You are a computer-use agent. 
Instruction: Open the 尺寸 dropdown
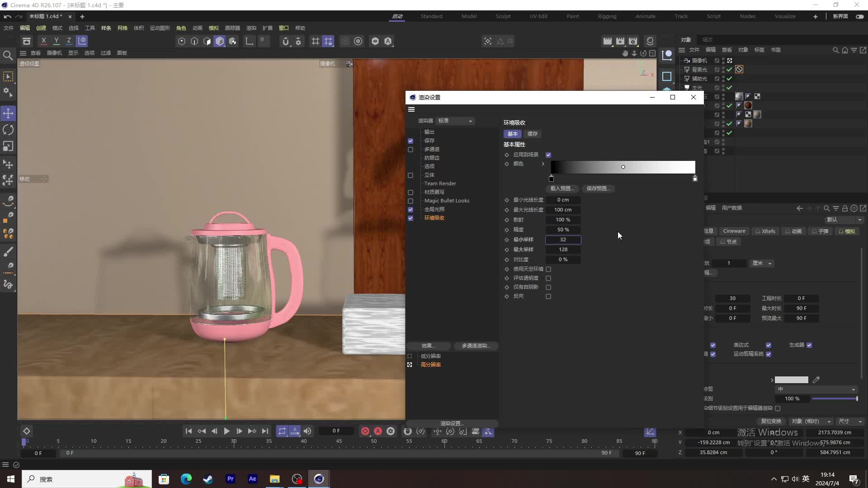pos(850,421)
